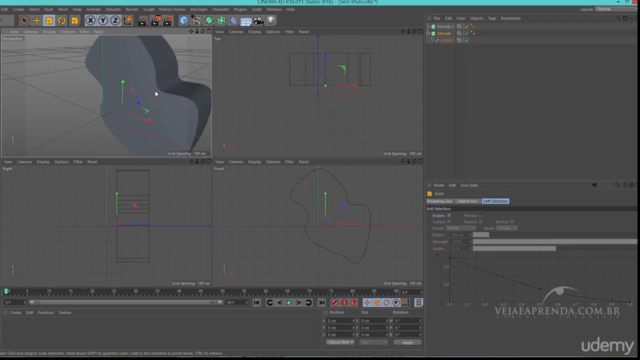Add a Cube primitive object

184,20
